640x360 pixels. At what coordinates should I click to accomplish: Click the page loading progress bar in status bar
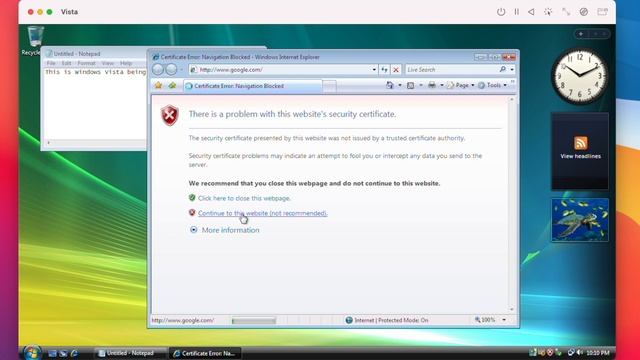pos(253,321)
